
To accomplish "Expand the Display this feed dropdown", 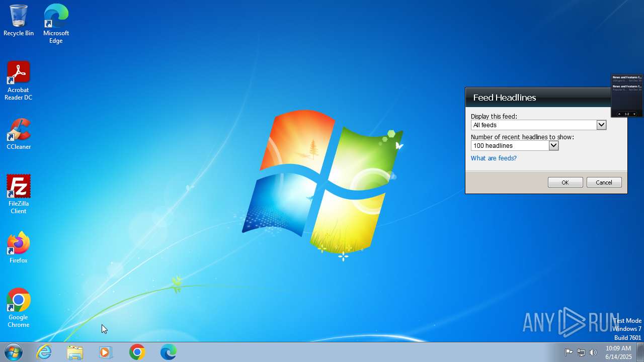I will 601,125.
